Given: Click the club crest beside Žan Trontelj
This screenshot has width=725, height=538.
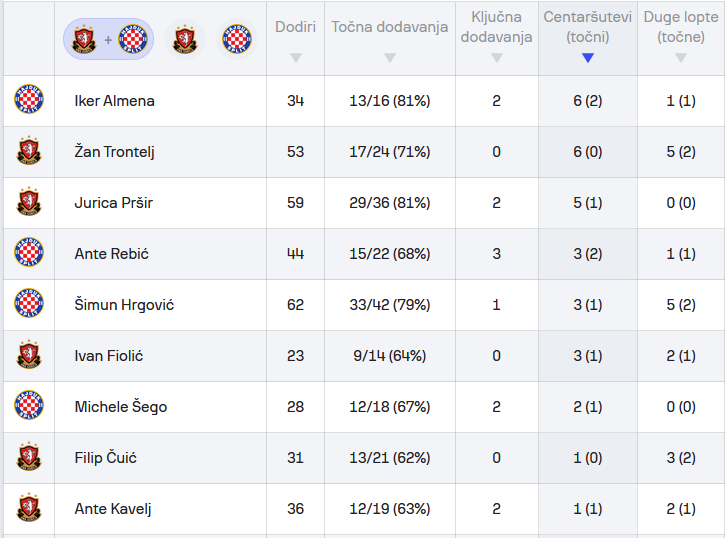Looking at the screenshot, I should click(29, 151).
